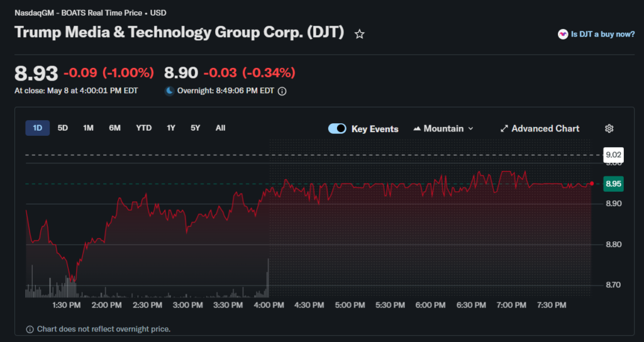Click the -0.09 (-1.00%) change value
The height and width of the screenshot is (342, 644).
109,73
